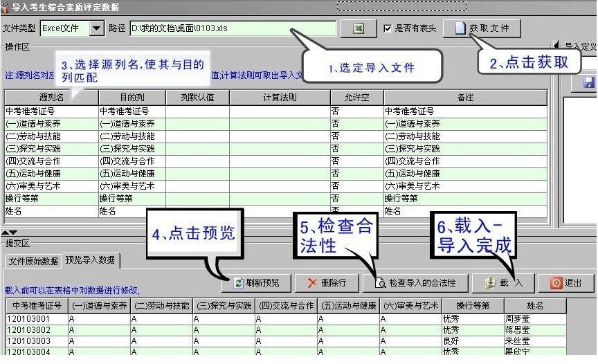Click name cell 周梦莹

pyautogui.click(x=535, y=319)
